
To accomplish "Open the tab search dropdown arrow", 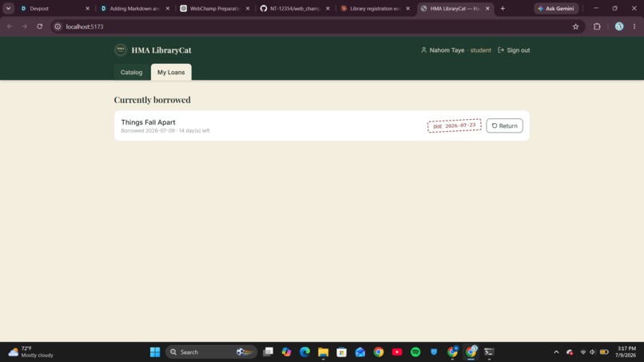I will pyautogui.click(x=8, y=8).
